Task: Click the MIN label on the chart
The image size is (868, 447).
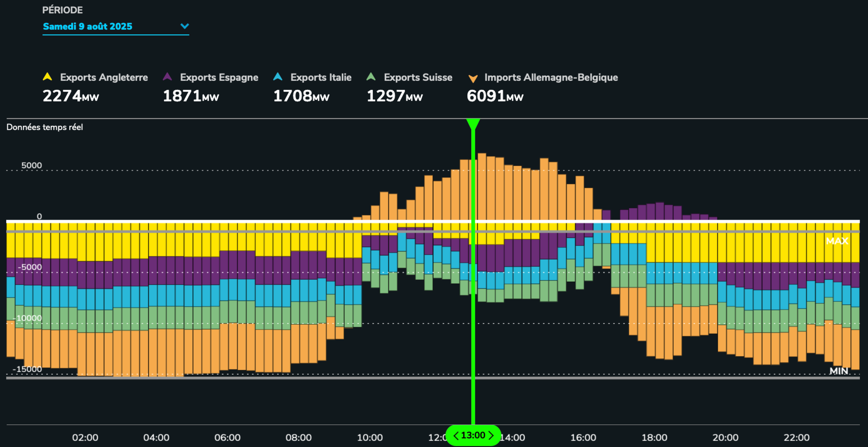Action: [x=838, y=371]
